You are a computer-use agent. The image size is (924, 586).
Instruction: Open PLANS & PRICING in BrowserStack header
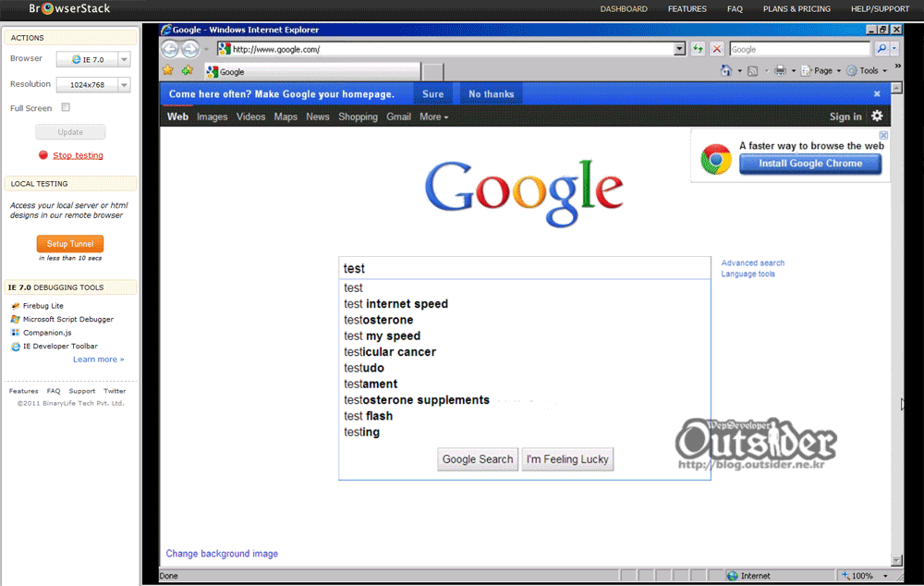point(796,9)
